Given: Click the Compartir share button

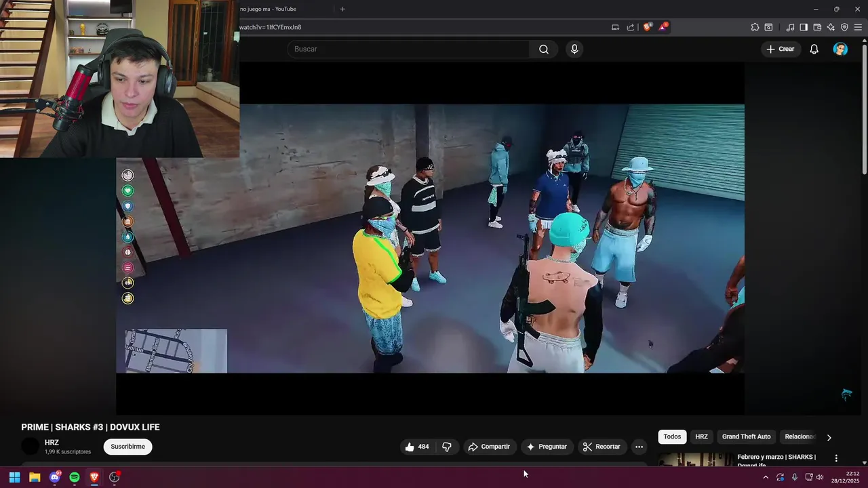Looking at the screenshot, I should coord(490,447).
